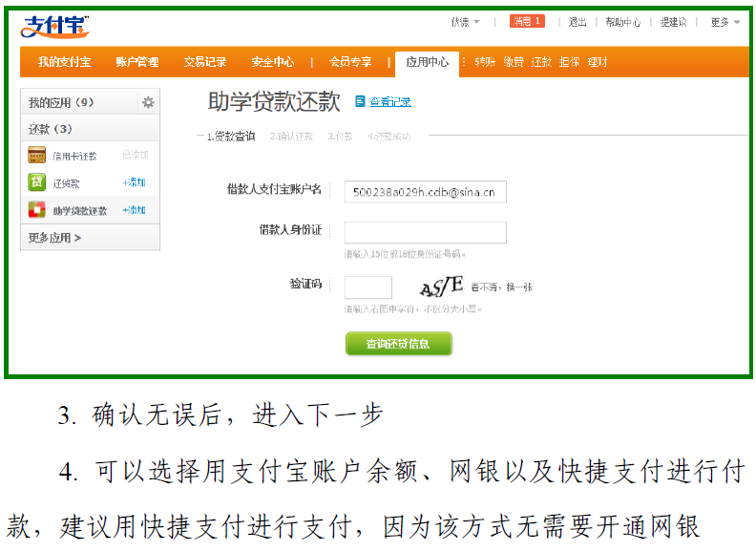Click into the borrower ID (借款人身份证) field
Image resolution: width=756 pixels, height=552 pixels.
(x=425, y=232)
